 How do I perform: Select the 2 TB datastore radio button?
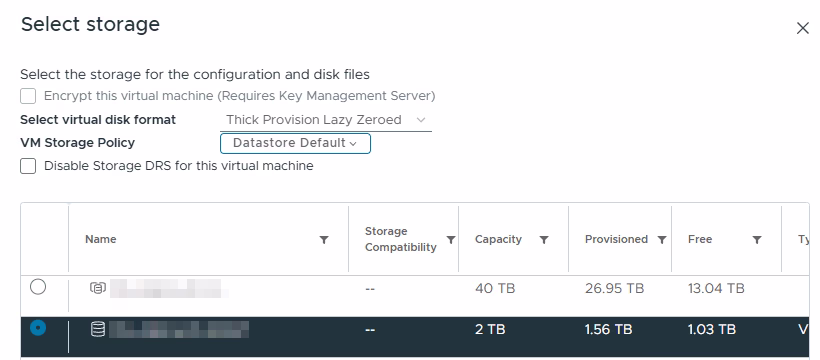click(38, 328)
